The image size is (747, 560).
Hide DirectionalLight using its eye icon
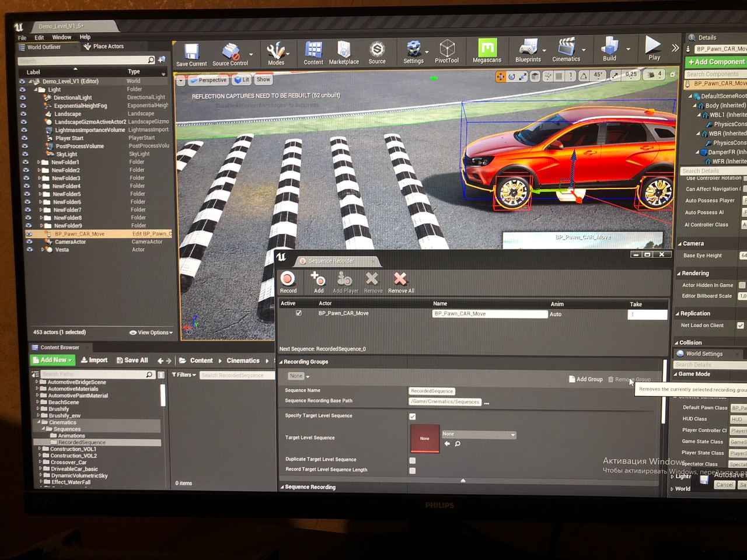coord(23,98)
